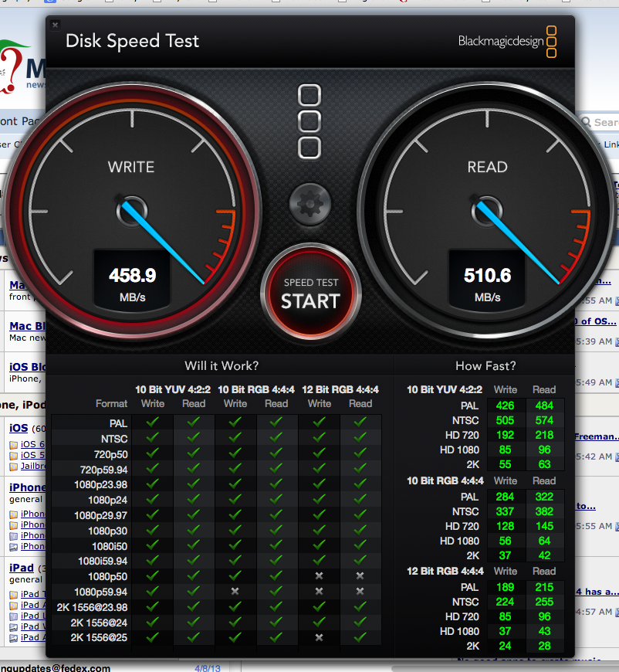Start the speed test with START button
619x672 pixels.
pyautogui.click(x=310, y=294)
